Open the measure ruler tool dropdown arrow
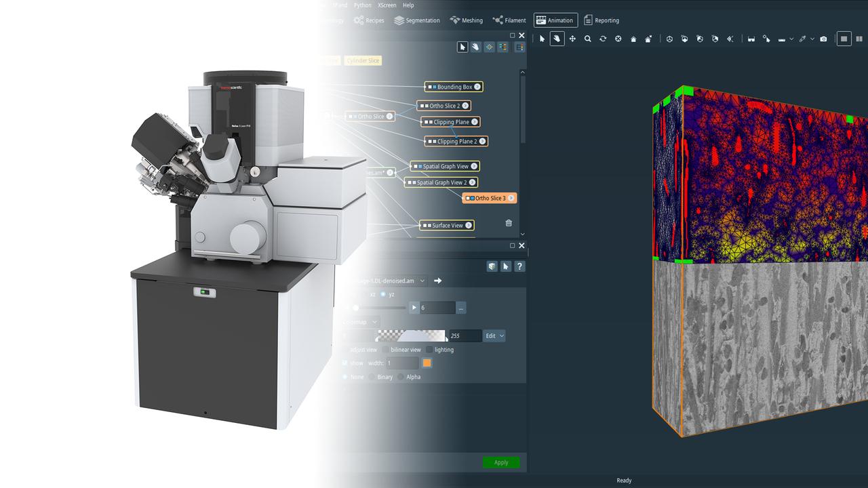The image size is (868, 488). click(x=791, y=39)
